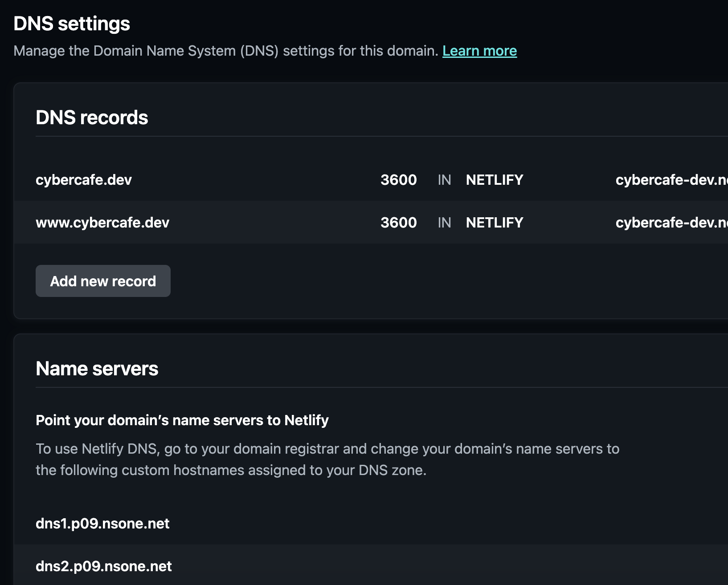This screenshot has height=585, width=728.
Task: Click the Add new record button
Action: 103,281
